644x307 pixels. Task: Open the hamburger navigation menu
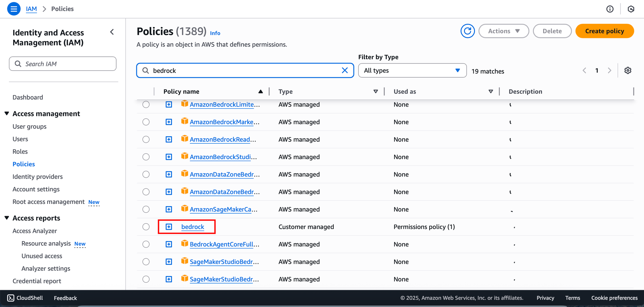pos(14,9)
